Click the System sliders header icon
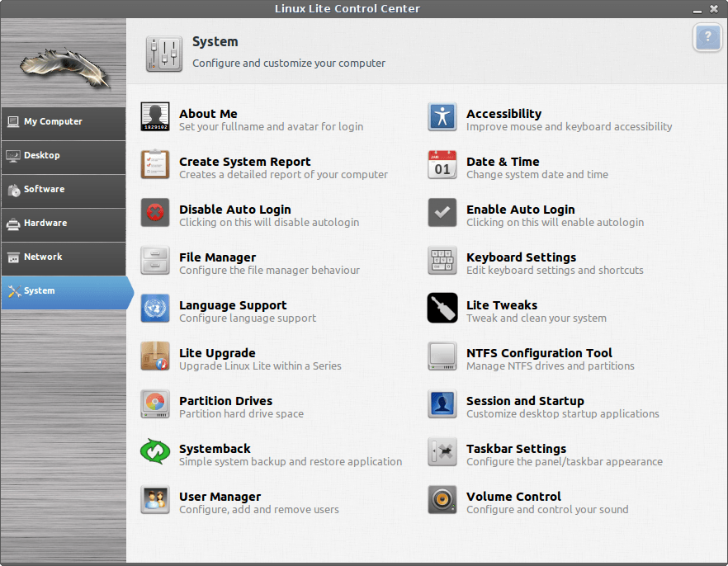The image size is (728, 566). point(164,54)
